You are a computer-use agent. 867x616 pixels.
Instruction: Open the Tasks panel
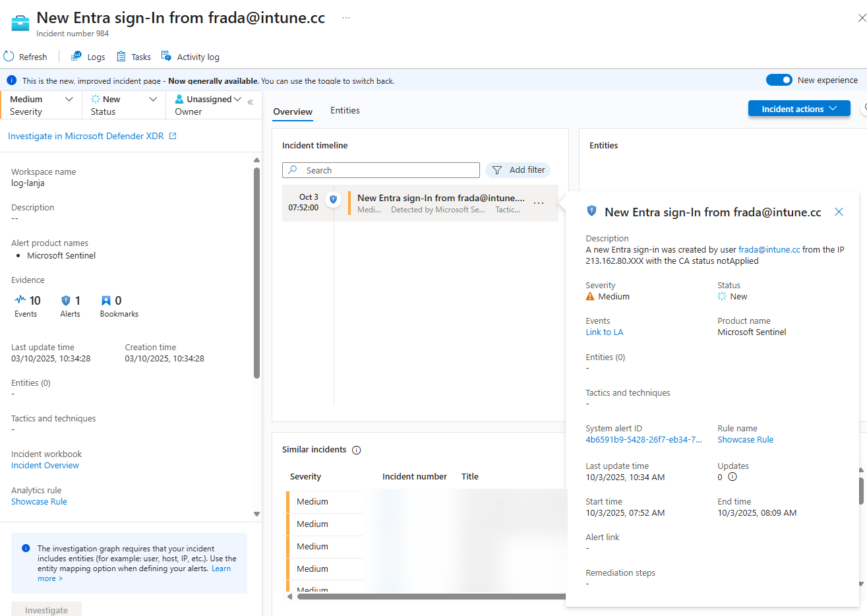coord(134,57)
